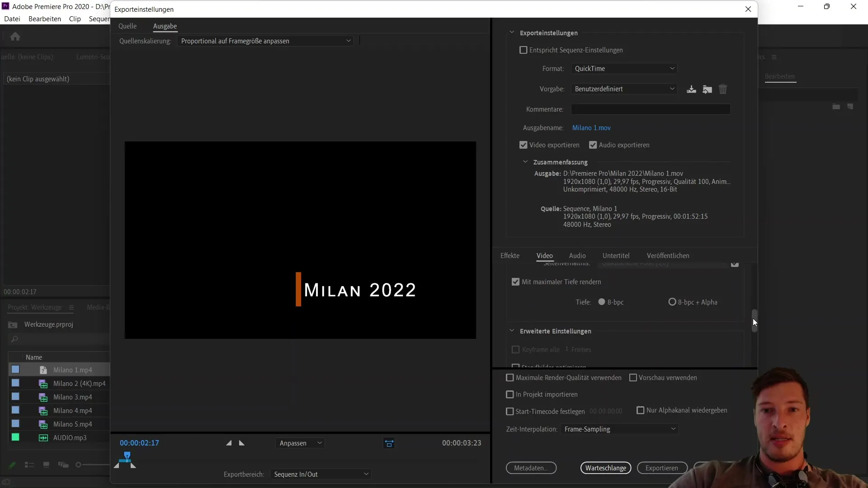Switch to the Quelle tab

(x=127, y=26)
